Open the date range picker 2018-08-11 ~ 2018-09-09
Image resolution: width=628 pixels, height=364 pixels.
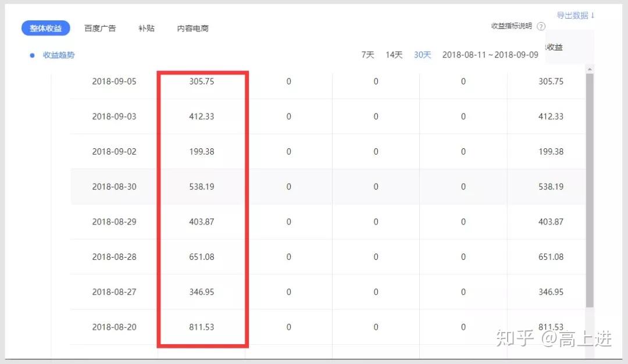point(490,55)
